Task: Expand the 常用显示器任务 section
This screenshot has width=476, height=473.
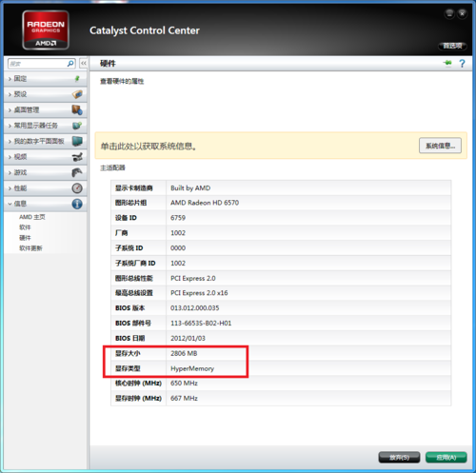Action: pos(46,126)
